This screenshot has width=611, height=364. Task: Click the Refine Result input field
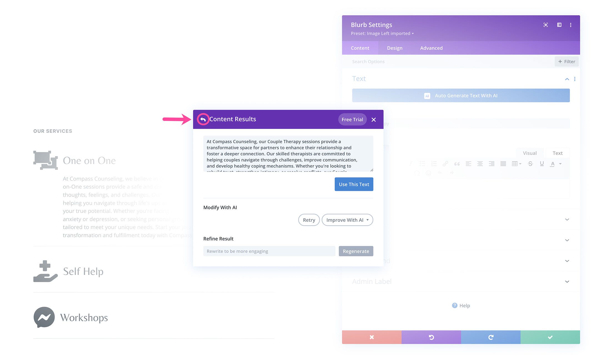(x=269, y=251)
